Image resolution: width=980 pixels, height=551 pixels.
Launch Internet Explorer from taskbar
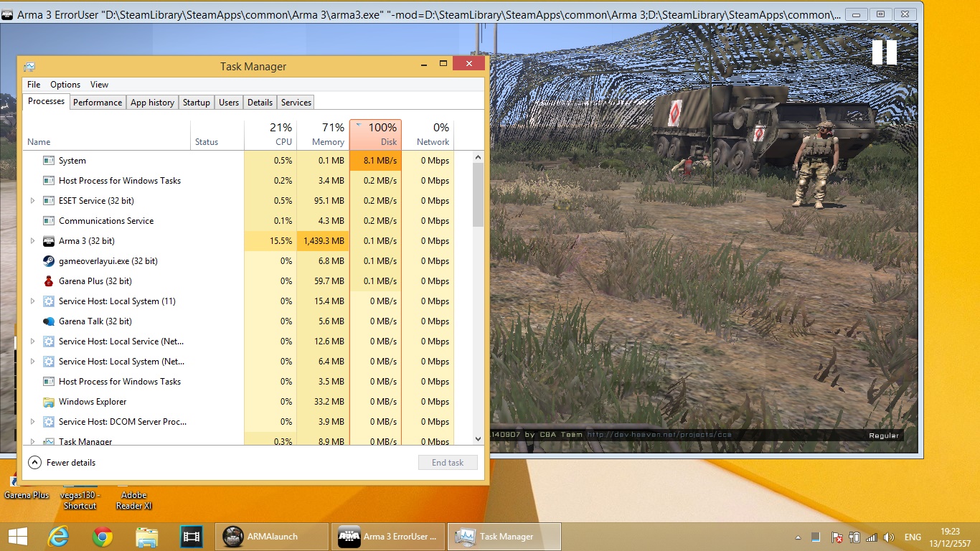pyautogui.click(x=58, y=537)
